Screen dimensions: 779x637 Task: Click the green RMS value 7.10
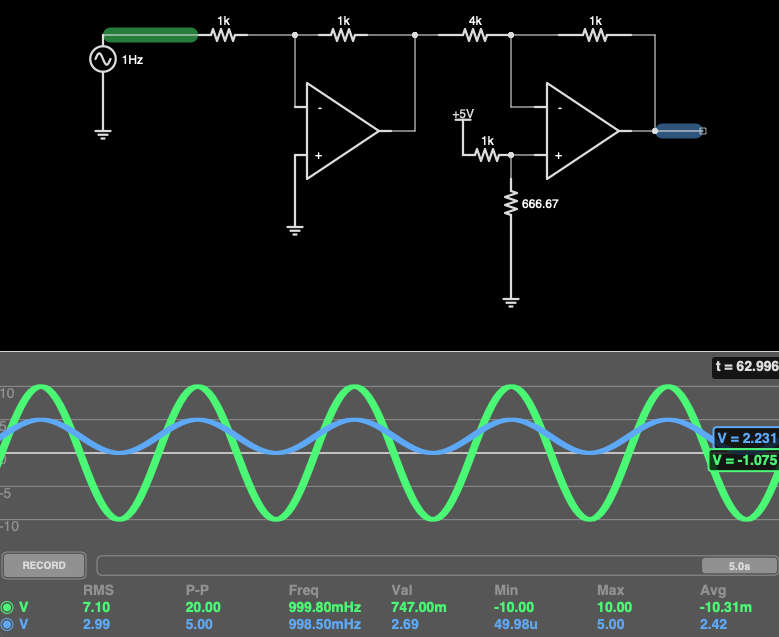pyautogui.click(x=96, y=607)
